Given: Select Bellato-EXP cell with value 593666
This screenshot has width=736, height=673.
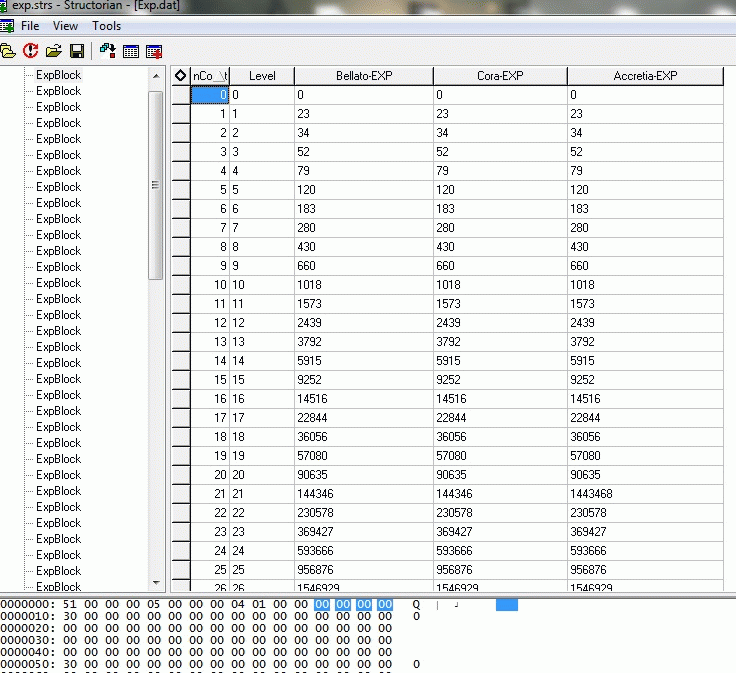Looking at the screenshot, I should (x=364, y=551).
